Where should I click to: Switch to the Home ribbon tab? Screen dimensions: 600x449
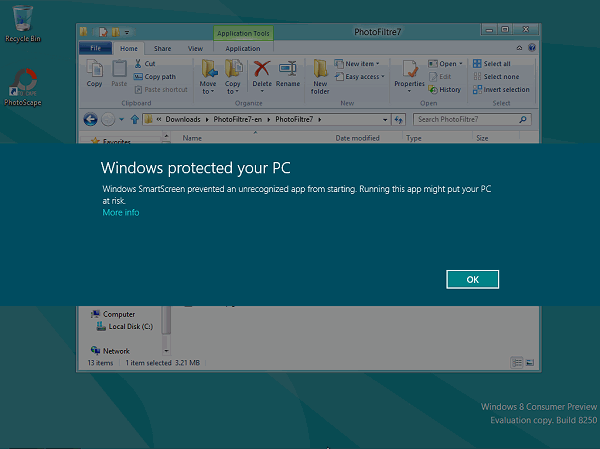[x=129, y=49]
